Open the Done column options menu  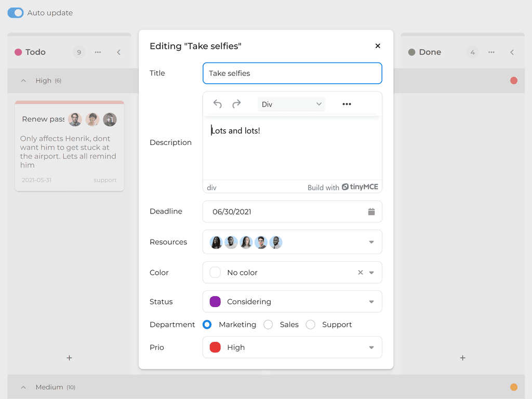(x=491, y=52)
